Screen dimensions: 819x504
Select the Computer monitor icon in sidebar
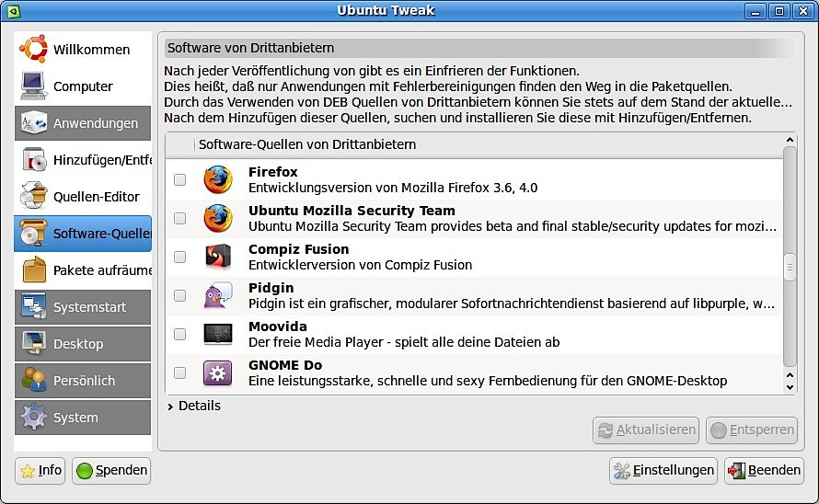(x=33, y=86)
